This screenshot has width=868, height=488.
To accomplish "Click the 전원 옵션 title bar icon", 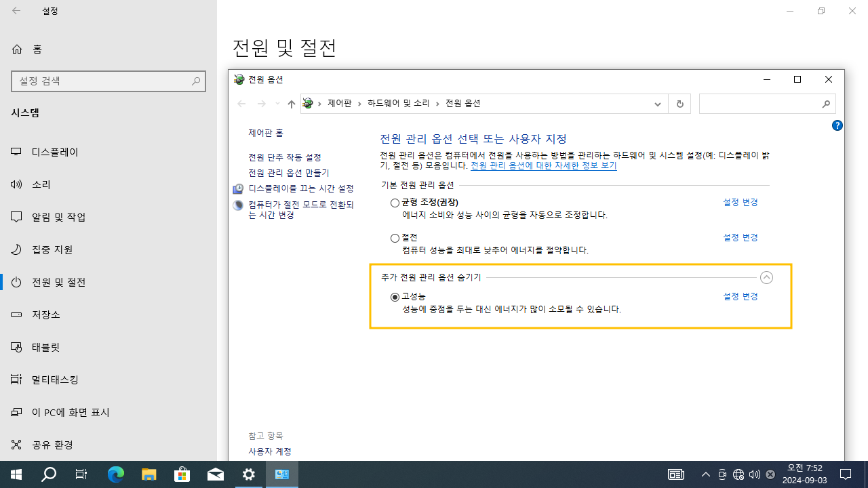I will (239, 79).
